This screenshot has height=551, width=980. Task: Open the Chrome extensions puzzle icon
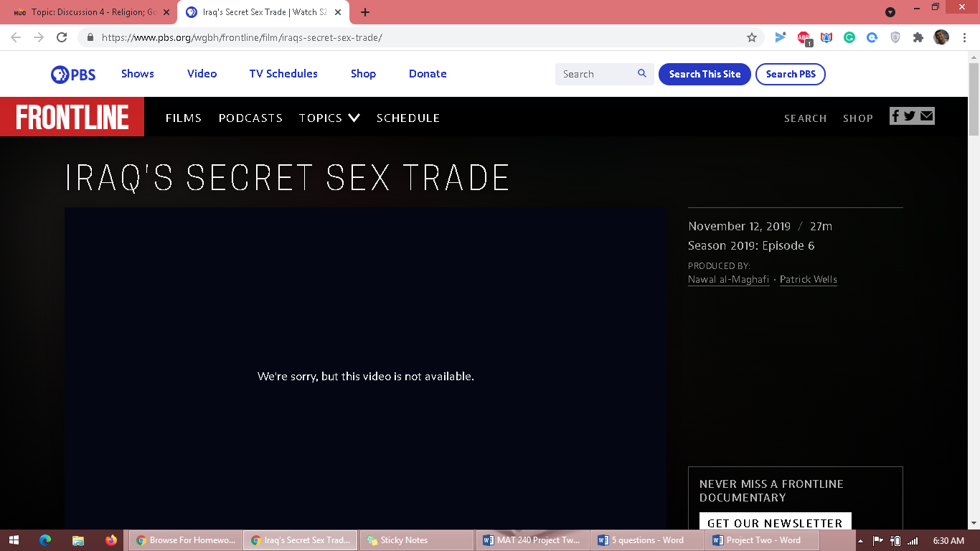click(x=918, y=37)
